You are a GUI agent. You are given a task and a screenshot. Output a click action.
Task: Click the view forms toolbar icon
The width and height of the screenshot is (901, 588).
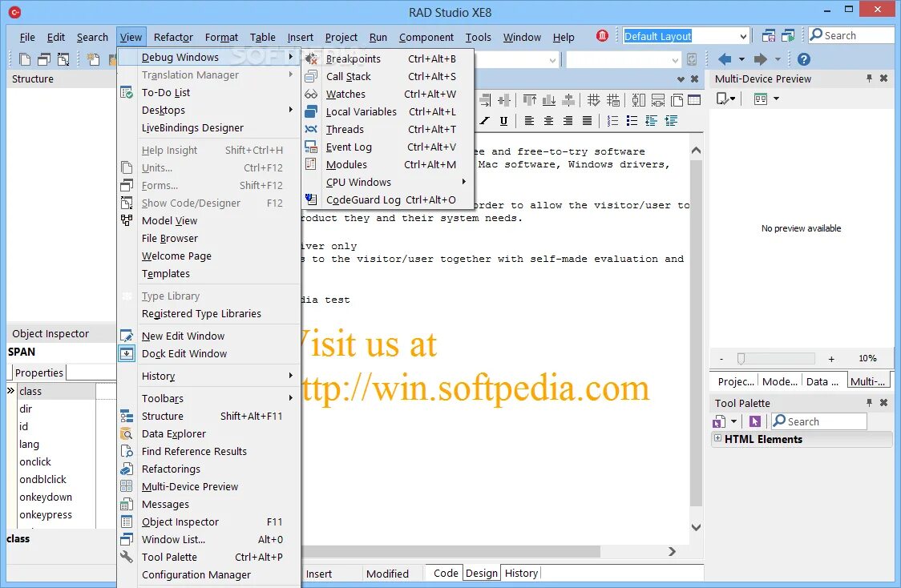(43, 59)
